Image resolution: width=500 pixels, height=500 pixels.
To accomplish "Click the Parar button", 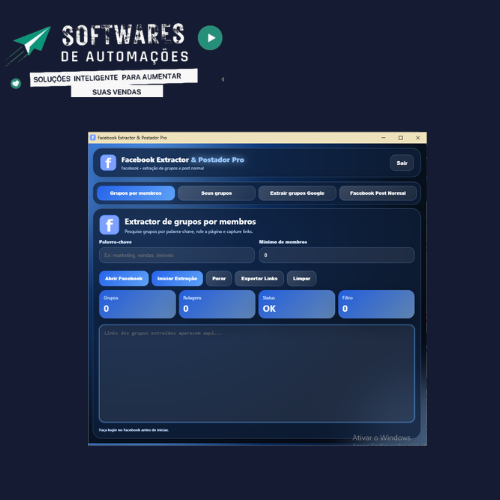I will tap(219, 279).
